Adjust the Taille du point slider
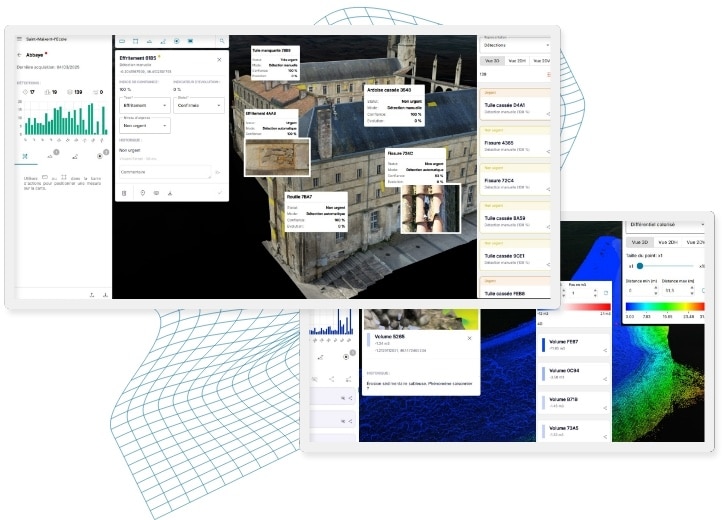725x520 pixels. point(639,266)
